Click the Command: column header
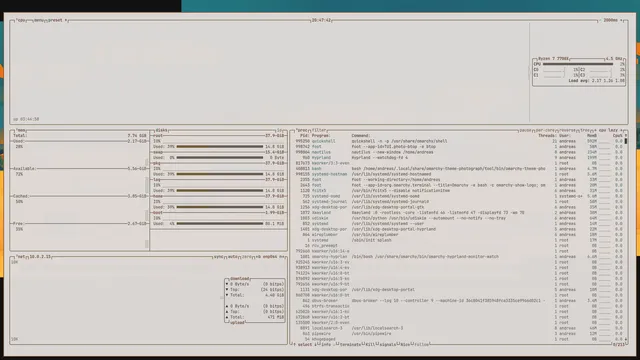 (361, 136)
